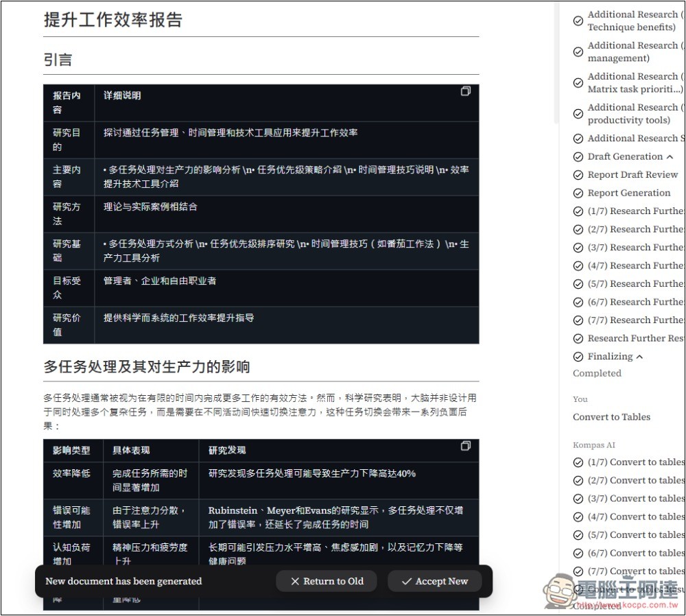Click the 研究目的 table cell
The width and height of the screenshot is (686, 616).
[69, 139]
